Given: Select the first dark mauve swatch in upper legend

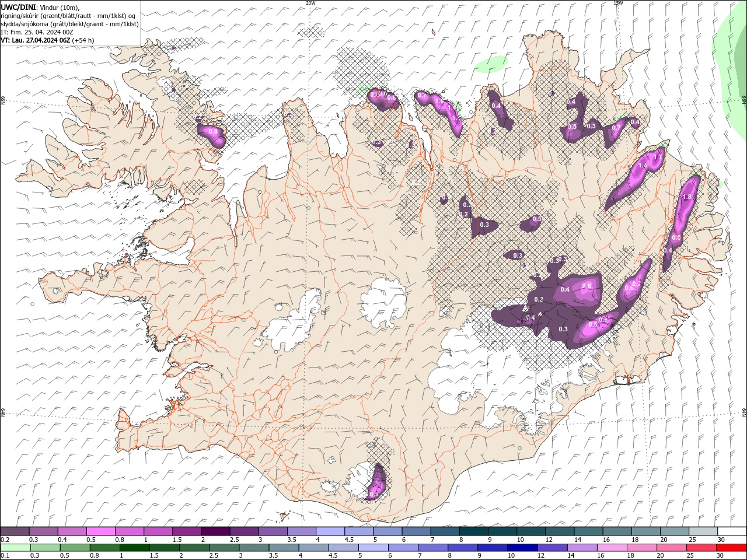Looking at the screenshot, I should tap(15, 531).
